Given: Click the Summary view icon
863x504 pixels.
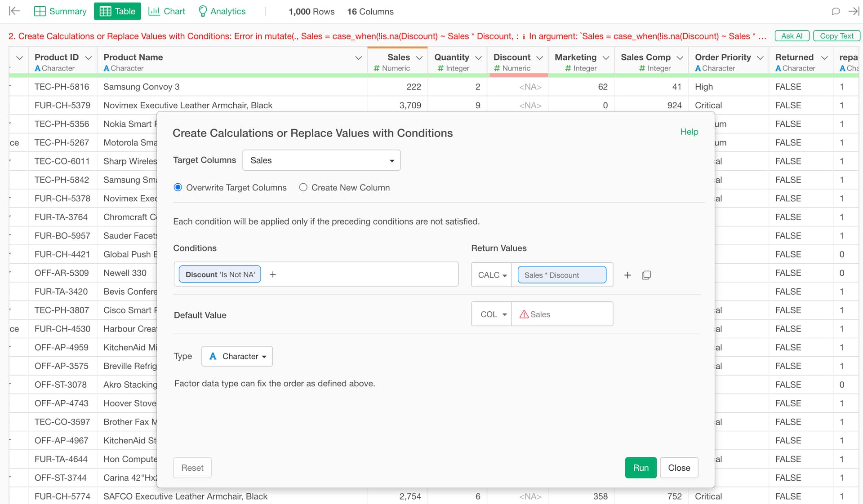Looking at the screenshot, I should 40,11.
